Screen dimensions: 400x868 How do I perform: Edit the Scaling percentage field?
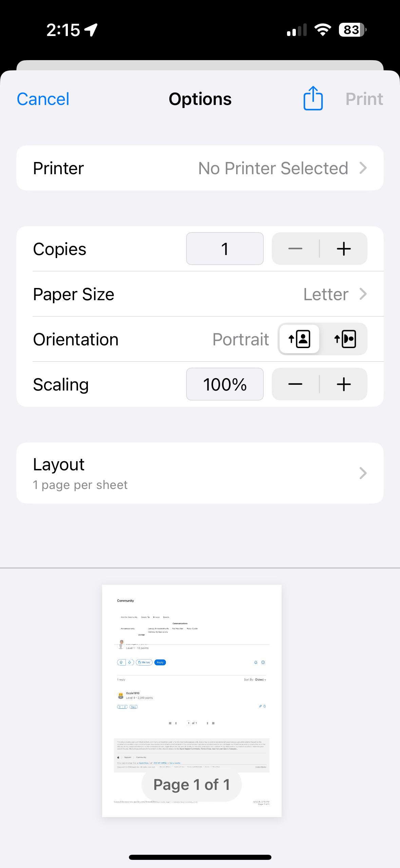pos(225,384)
